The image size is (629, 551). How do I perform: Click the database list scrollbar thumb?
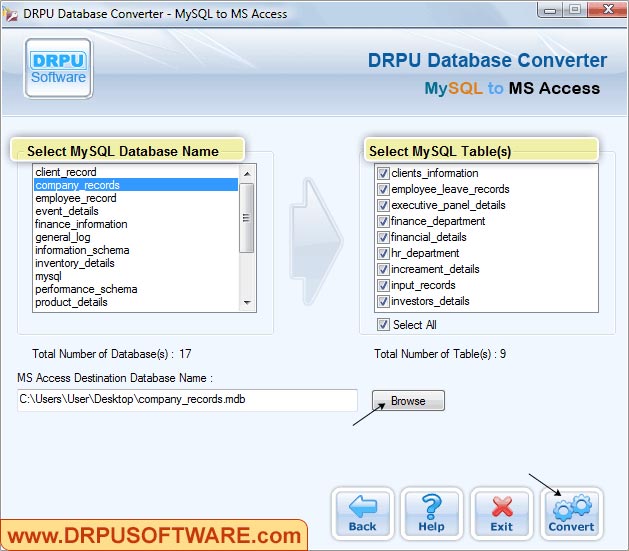pos(247,218)
